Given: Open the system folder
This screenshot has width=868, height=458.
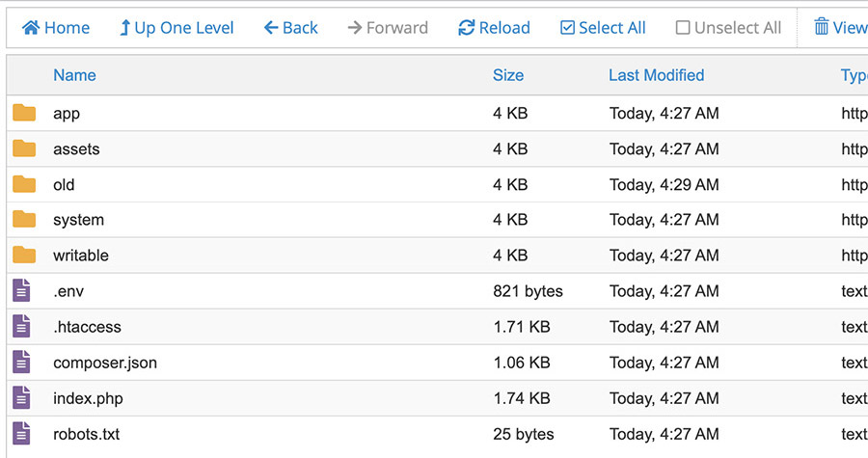Looking at the screenshot, I should pyautogui.click(x=79, y=220).
